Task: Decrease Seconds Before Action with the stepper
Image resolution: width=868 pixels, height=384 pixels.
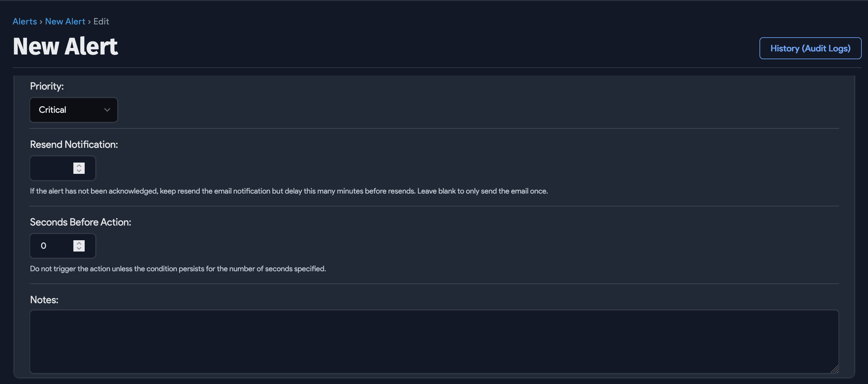Action: tap(78, 249)
